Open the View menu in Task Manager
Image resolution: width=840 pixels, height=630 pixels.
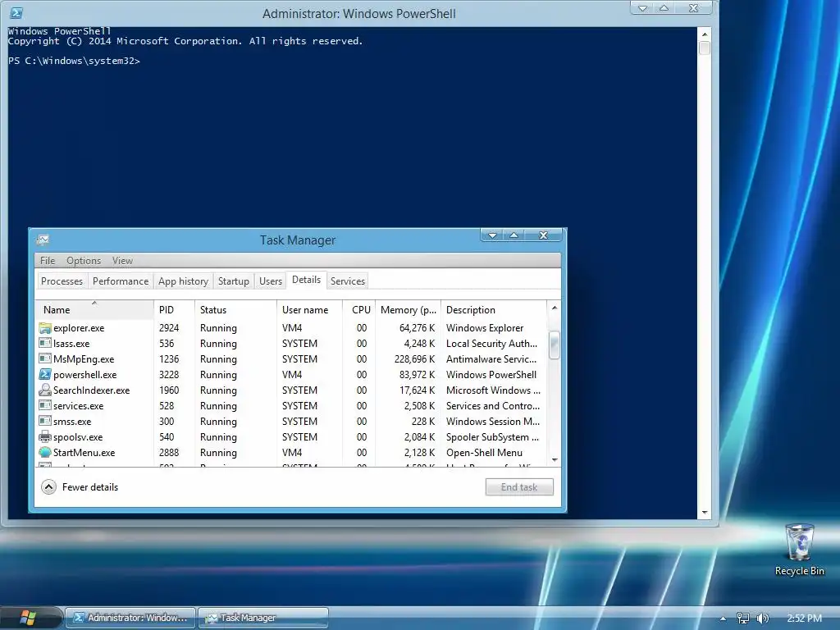pos(122,260)
